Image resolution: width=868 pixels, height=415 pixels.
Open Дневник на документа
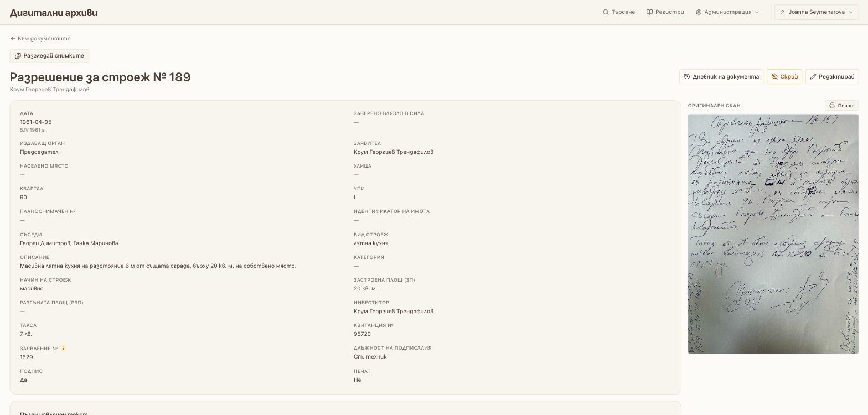721,77
